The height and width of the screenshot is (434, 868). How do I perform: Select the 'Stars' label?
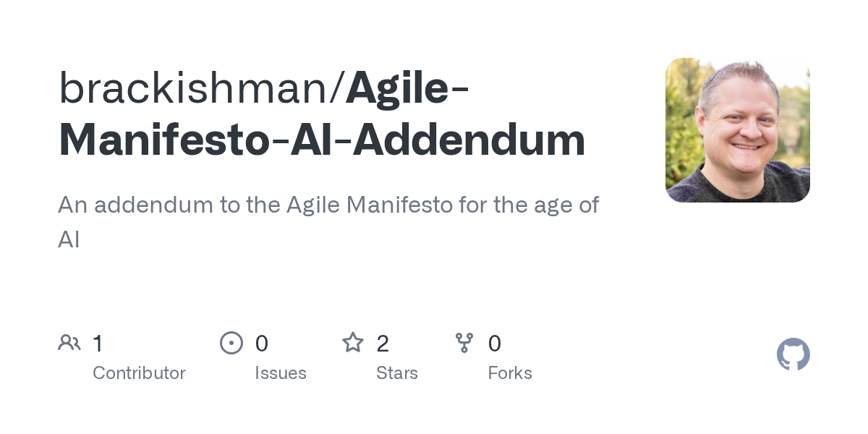(397, 373)
